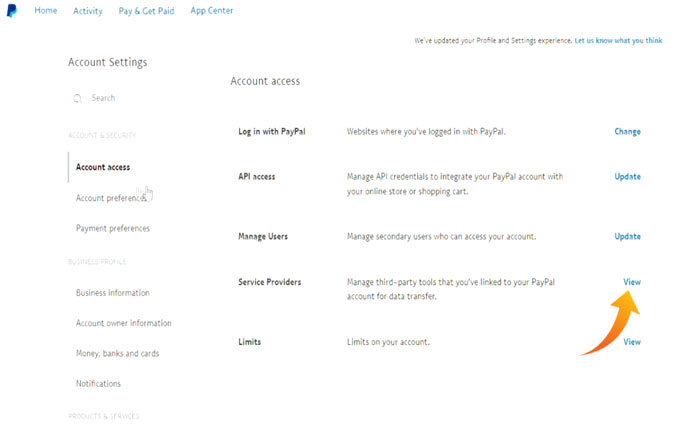Click Update for Manage Users
The image size is (700, 430).
pos(627,236)
